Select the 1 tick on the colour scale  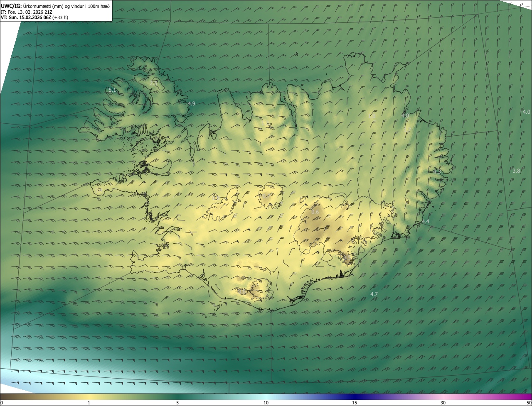(x=89, y=403)
